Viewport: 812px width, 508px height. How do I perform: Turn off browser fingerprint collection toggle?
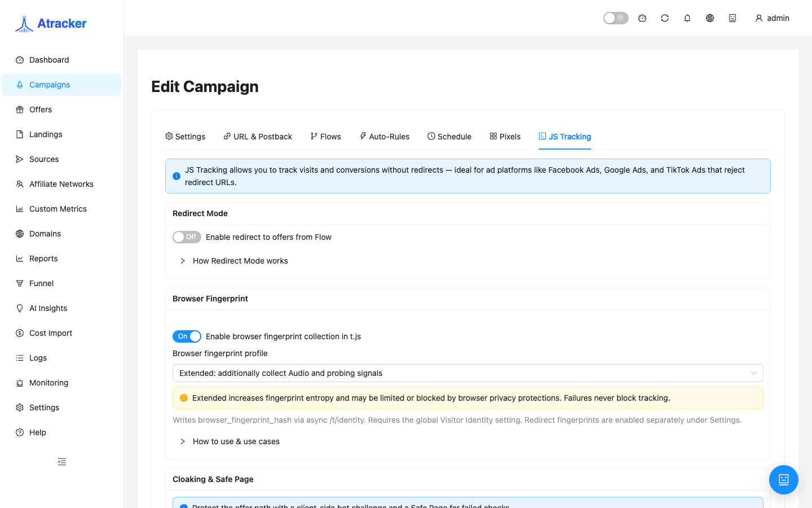pyautogui.click(x=187, y=336)
